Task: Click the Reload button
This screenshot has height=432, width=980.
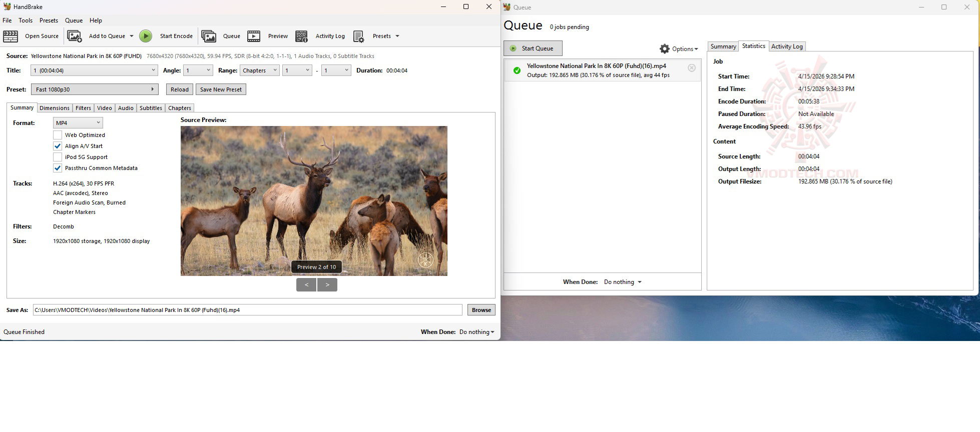Action: click(x=180, y=89)
